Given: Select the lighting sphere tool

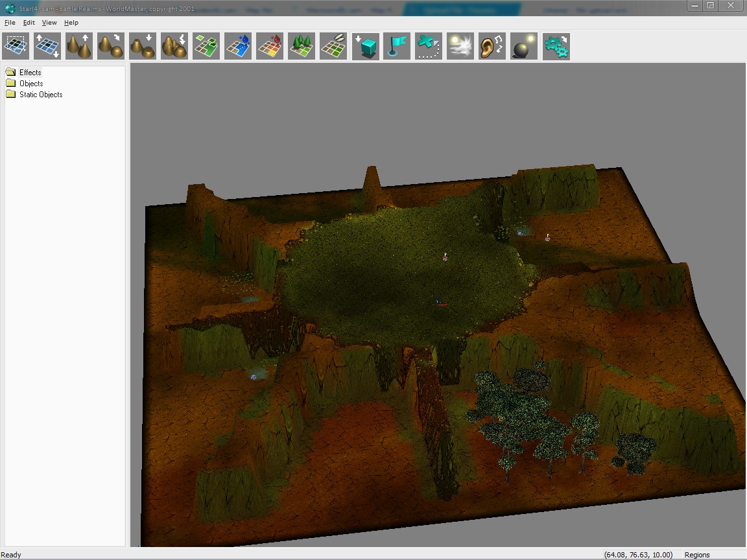Looking at the screenshot, I should point(524,46).
